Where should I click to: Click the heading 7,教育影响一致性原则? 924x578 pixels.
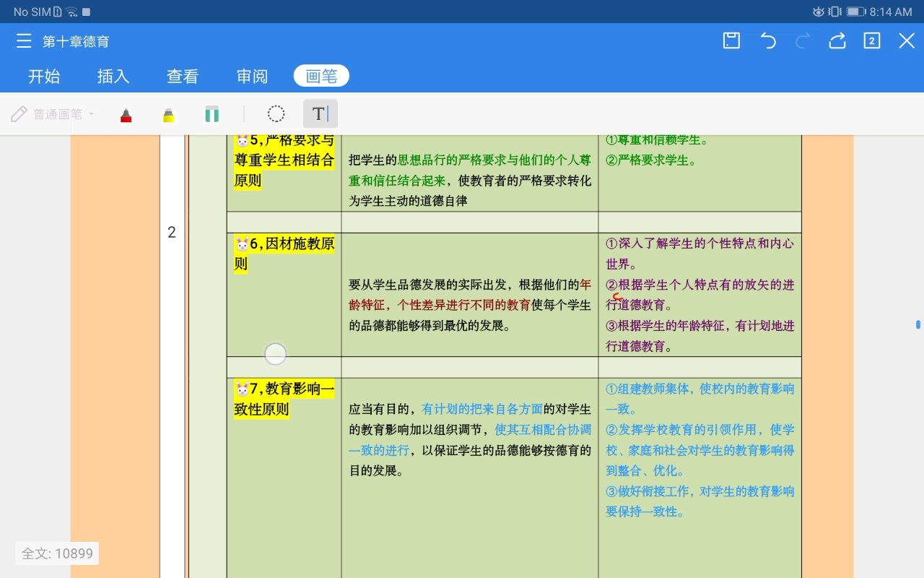point(284,399)
